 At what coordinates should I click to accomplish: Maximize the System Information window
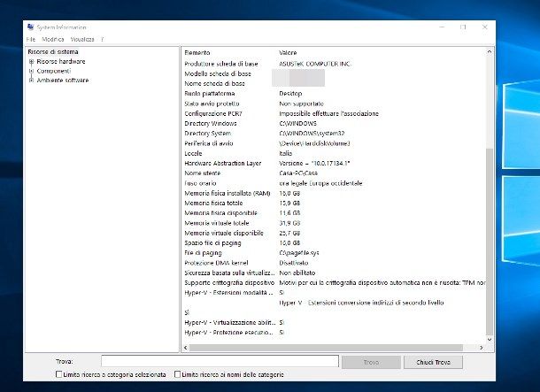(462, 27)
